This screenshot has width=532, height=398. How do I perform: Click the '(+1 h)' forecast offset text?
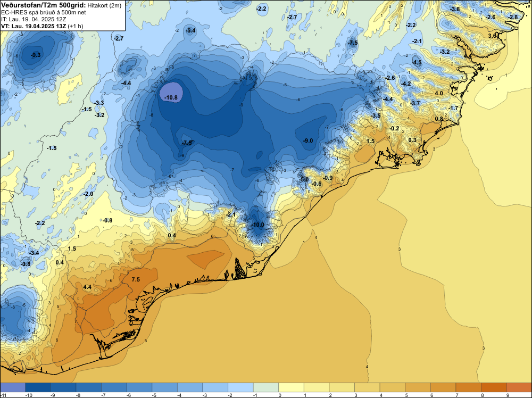[x=76, y=26]
